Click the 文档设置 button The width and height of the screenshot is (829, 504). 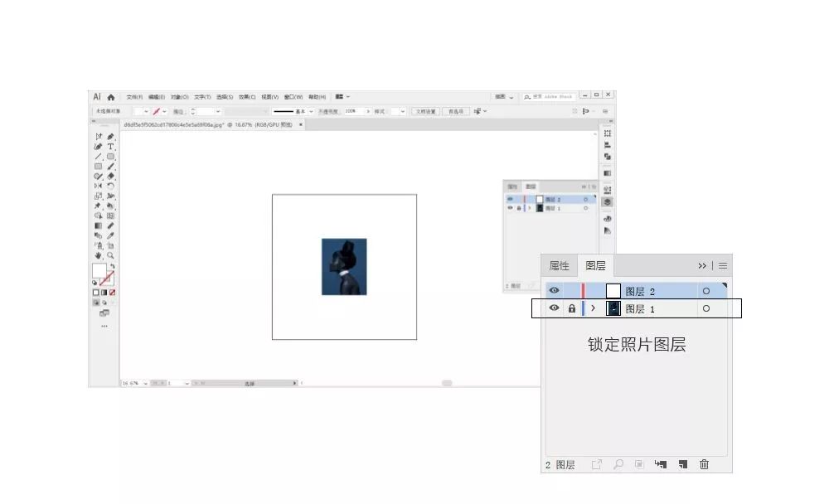[x=425, y=111]
